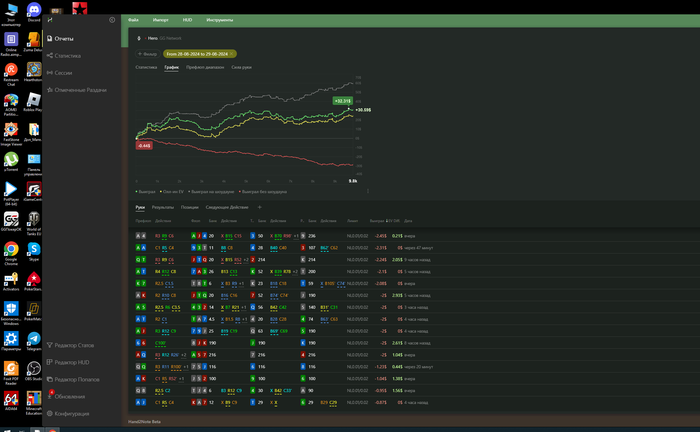Select the Позиции tab
This screenshot has width=700, height=432.
click(190, 208)
